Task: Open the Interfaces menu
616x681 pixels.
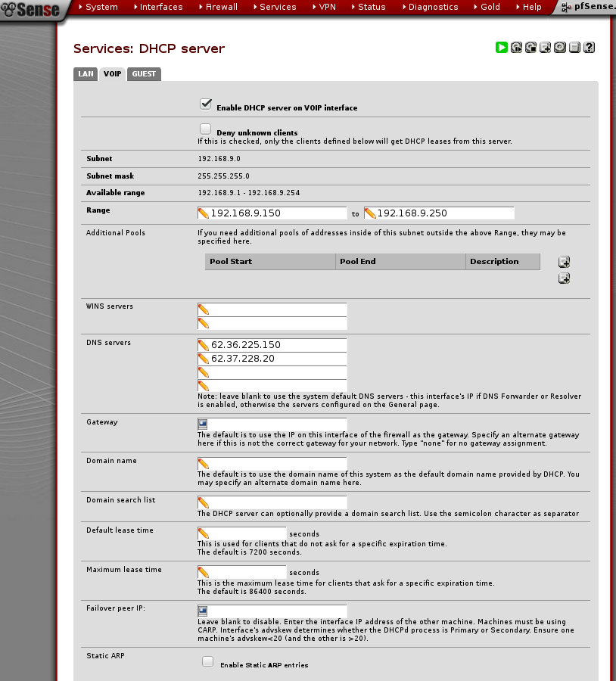Action: click(x=157, y=7)
